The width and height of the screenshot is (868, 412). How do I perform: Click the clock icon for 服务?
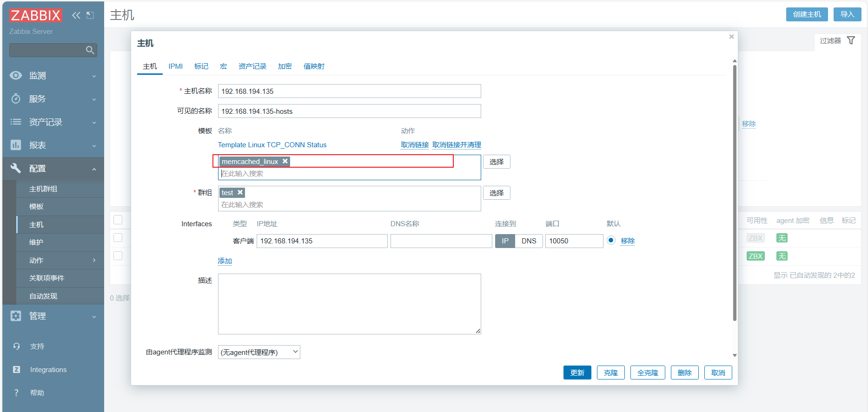(16, 98)
